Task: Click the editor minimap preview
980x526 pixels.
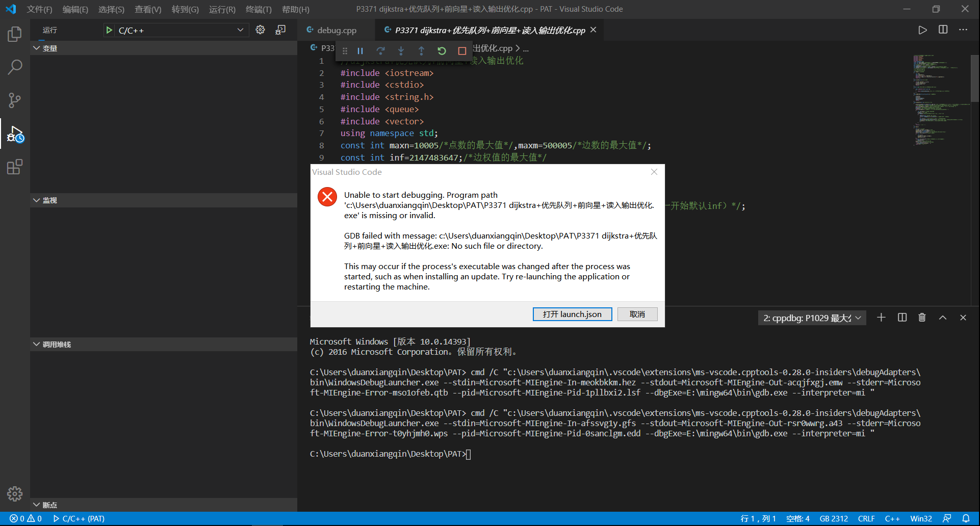Action: pos(941,99)
